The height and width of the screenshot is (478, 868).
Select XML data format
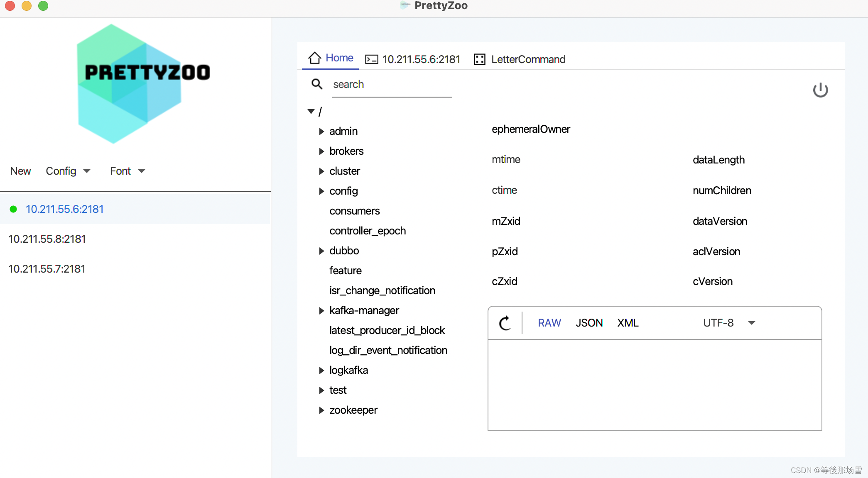(x=628, y=323)
